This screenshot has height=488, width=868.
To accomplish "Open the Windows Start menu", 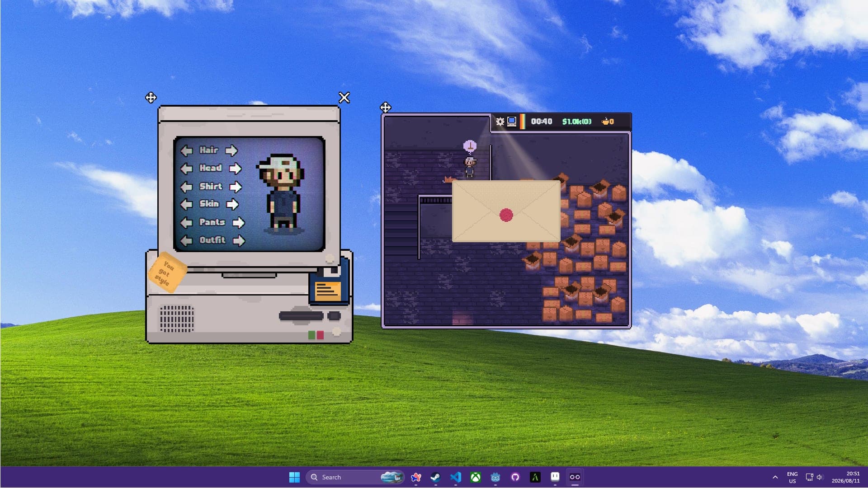I will [x=294, y=477].
